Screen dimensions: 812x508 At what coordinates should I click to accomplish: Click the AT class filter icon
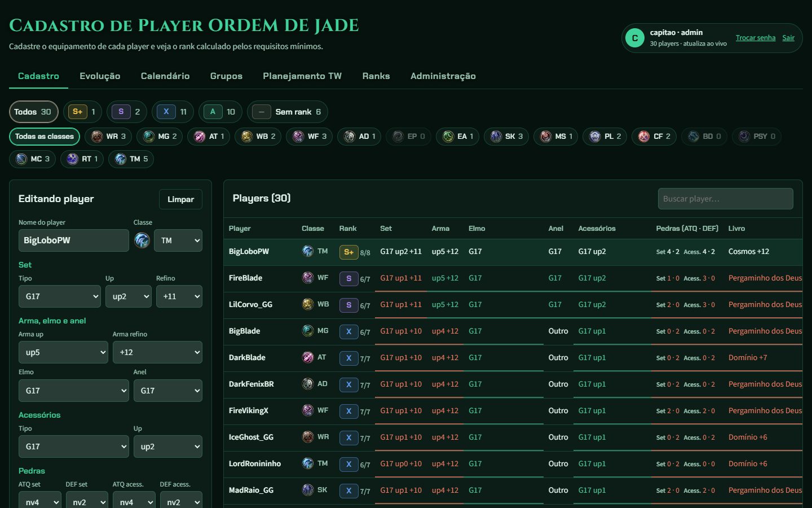[x=200, y=137]
